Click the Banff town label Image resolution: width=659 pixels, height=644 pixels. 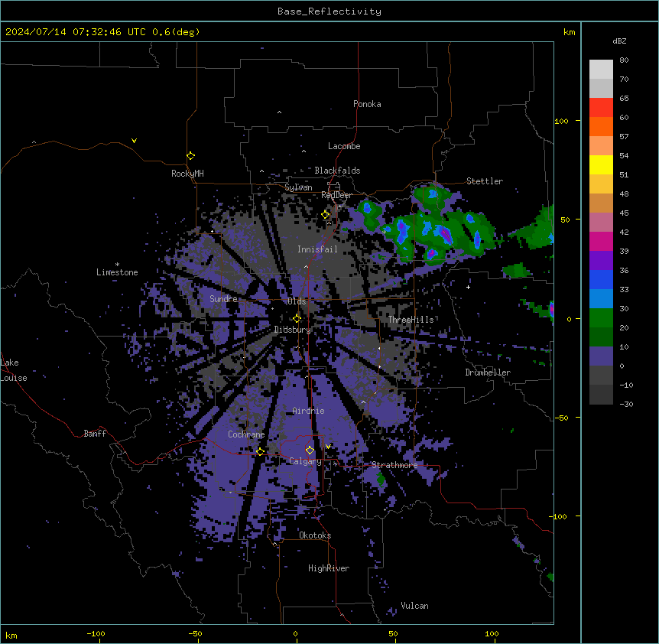[x=95, y=434]
